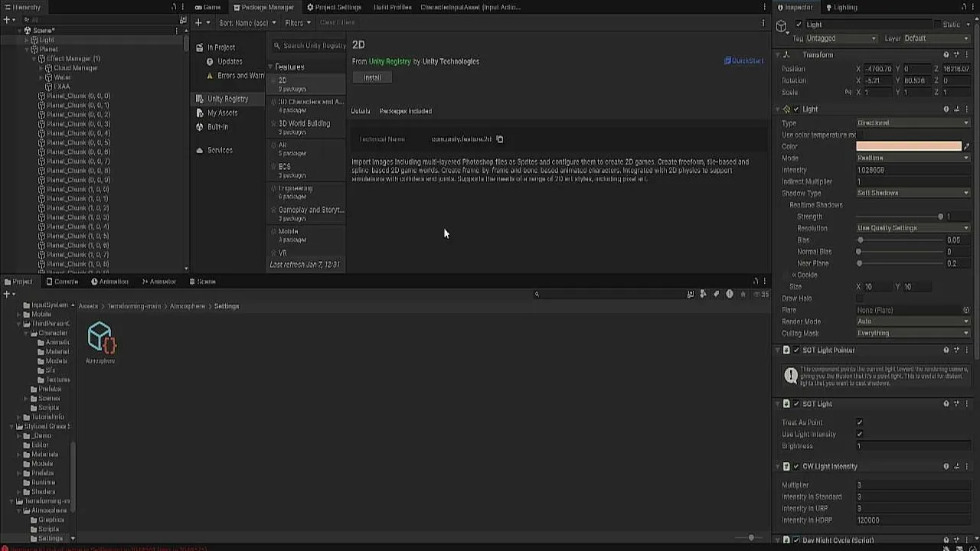980x551 pixels.
Task: Toggle the Draw Halo checkbox
Action: point(860,298)
